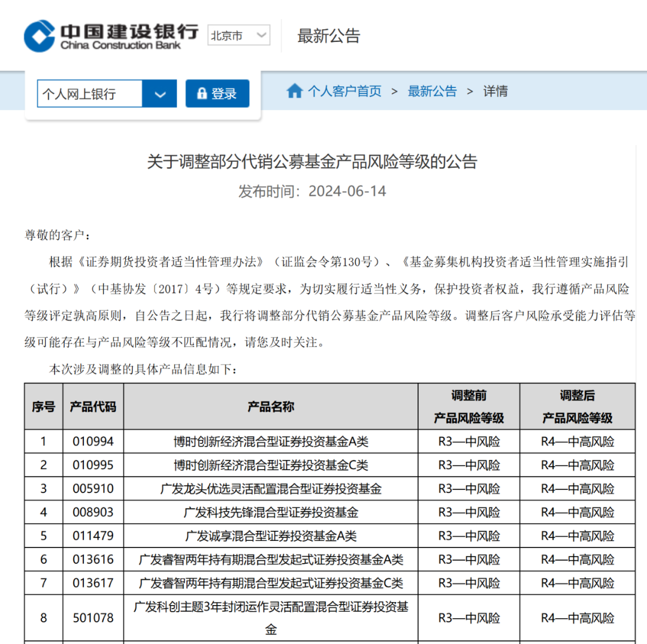Click 博时创新经济混合型证券投资基金A类 fund name
Viewport: 647px width, 644px height.
coord(271,442)
